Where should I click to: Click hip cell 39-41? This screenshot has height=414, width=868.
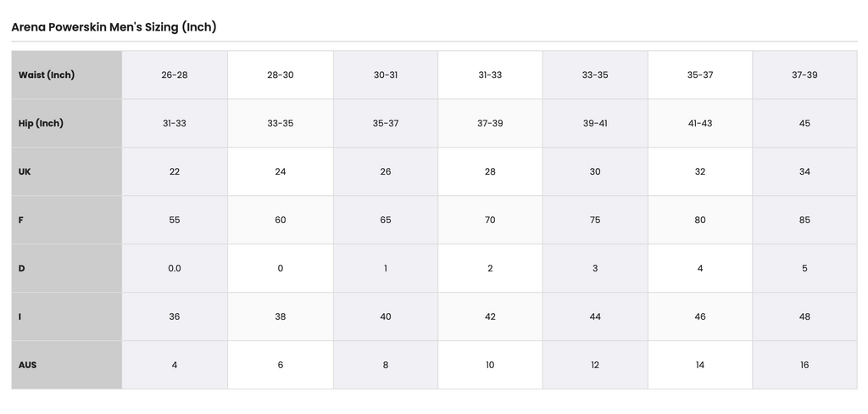(x=595, y=123)
